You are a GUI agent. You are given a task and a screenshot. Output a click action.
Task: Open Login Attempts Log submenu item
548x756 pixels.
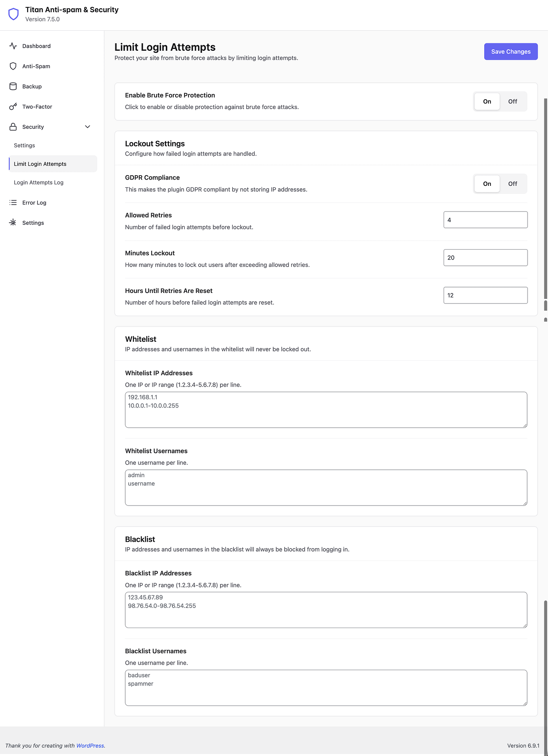click(x=39, y=183)
